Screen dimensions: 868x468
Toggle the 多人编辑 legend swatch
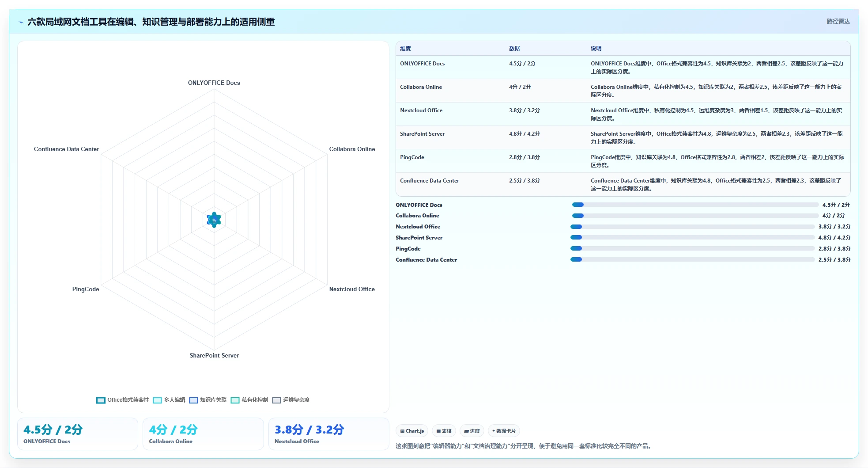point(157,400)
